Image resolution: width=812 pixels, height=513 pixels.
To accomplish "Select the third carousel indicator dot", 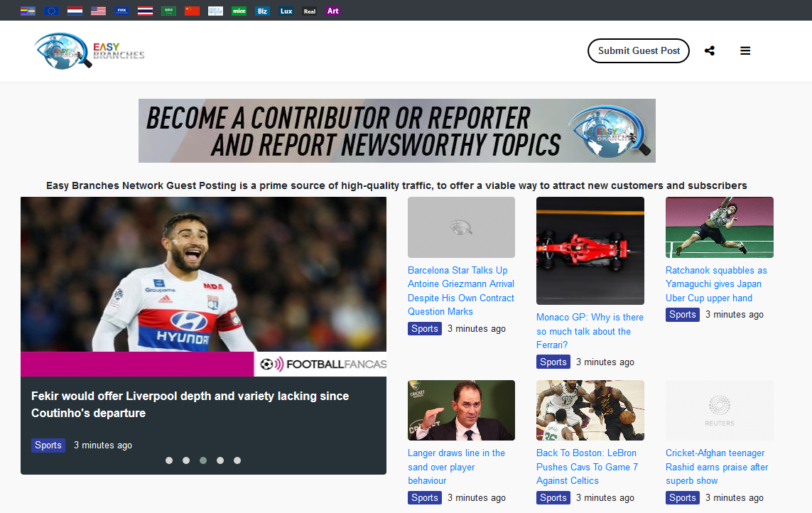I will tap(203, 460).
